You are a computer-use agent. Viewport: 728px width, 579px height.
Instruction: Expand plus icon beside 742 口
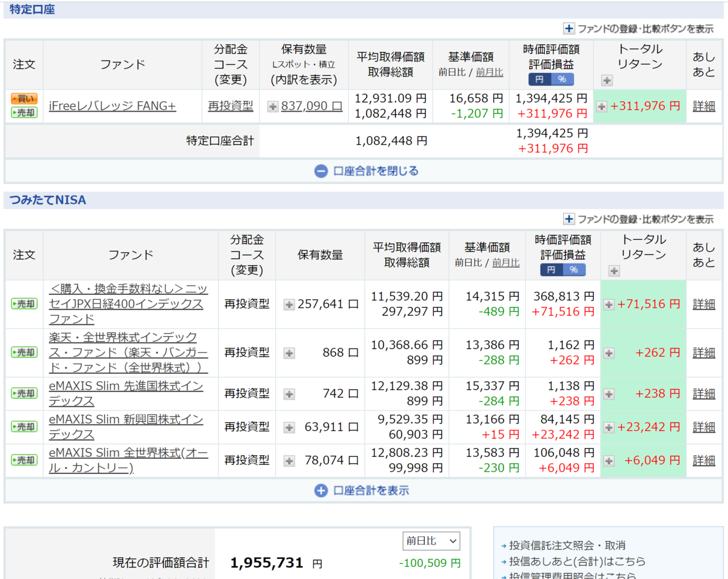click(289, 394)
